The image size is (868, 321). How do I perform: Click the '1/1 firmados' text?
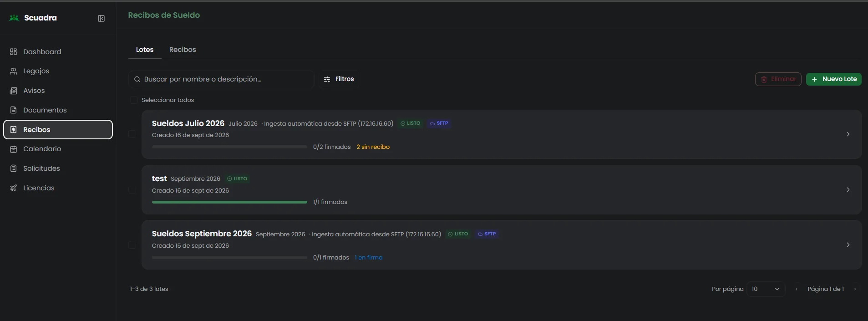(330, 202)
